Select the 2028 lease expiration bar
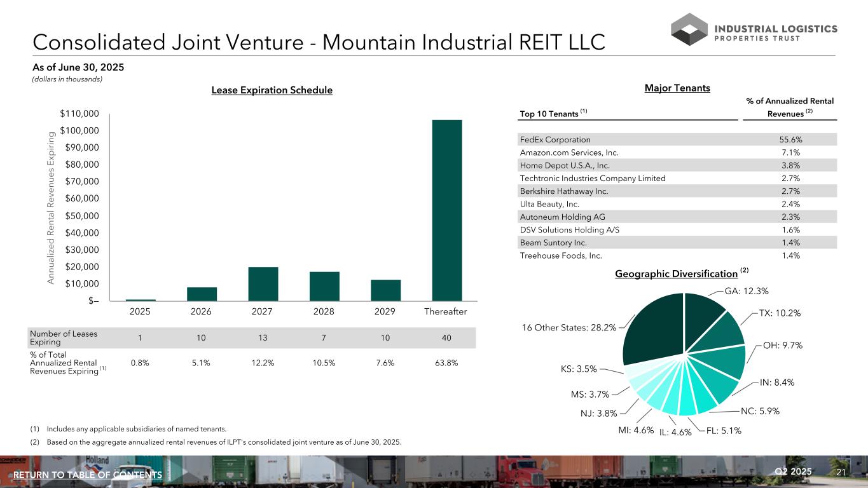This screenshot has height=488, width=868. point(324,287)
